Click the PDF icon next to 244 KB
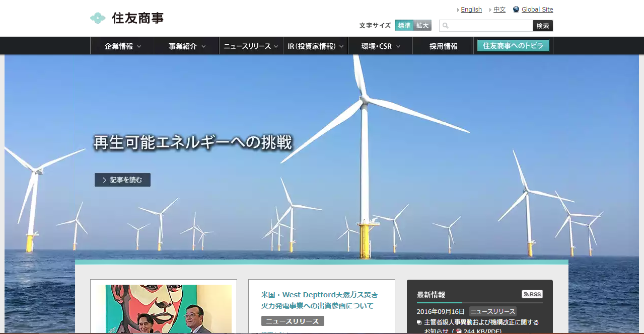 point(459,332)
